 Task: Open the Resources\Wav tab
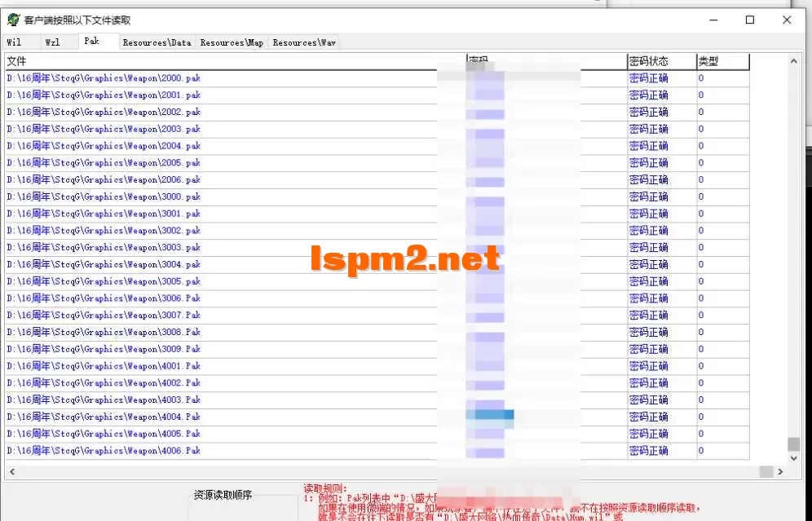304,42
